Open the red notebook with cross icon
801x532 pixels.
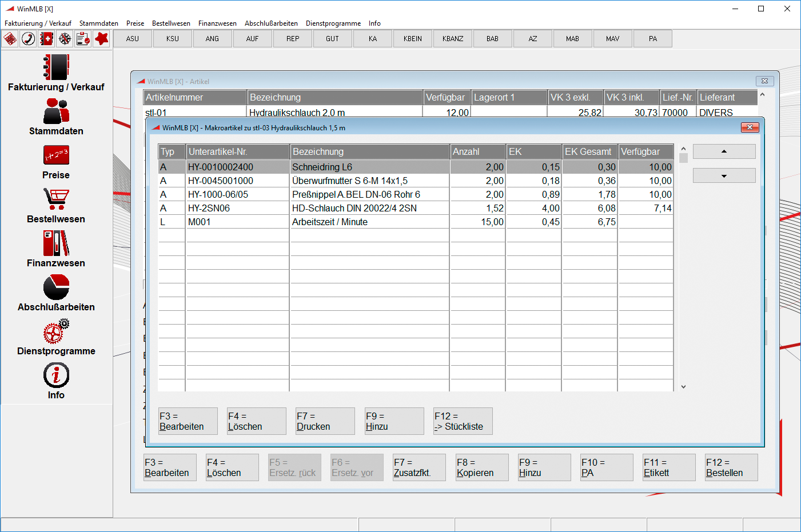pos(47,39)
